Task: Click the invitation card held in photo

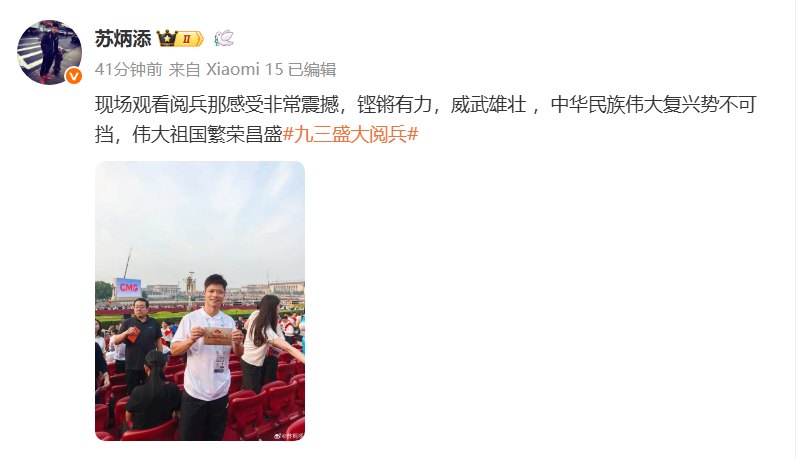Action: point(218,336)
